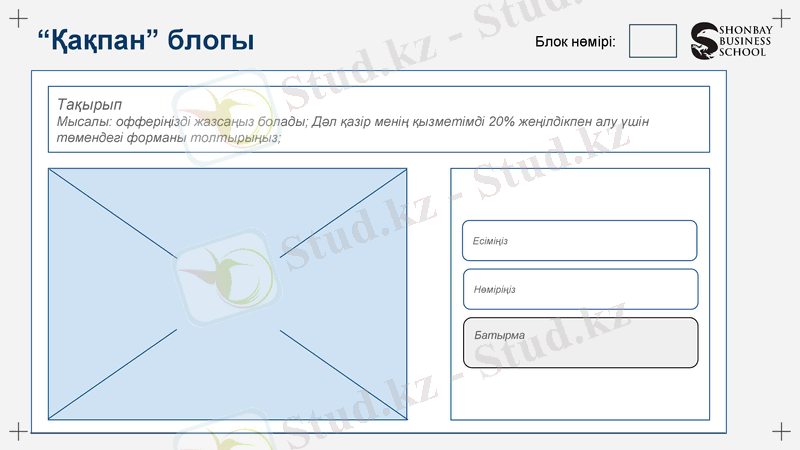The height and width of the screenshot is (450, 800).
Task: Click the Shonbay Business School bird emblem
Action: tap(705, 41)
